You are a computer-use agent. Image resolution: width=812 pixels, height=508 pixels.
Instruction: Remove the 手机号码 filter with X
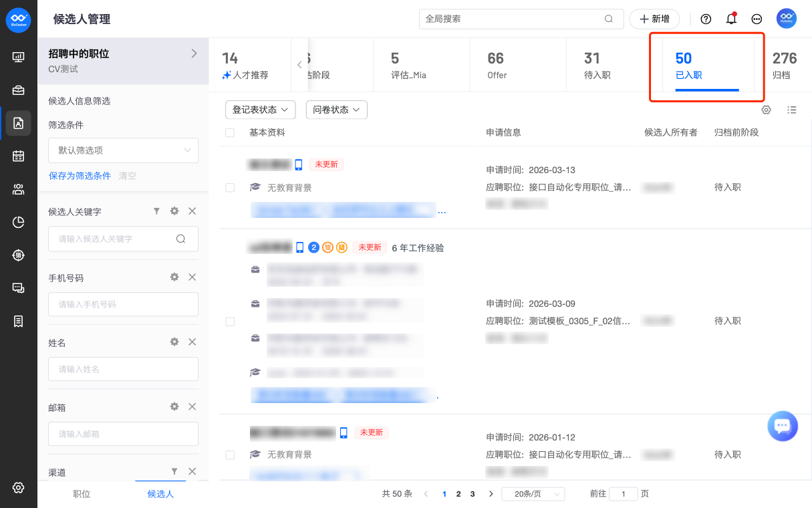(x=192, y=277)
